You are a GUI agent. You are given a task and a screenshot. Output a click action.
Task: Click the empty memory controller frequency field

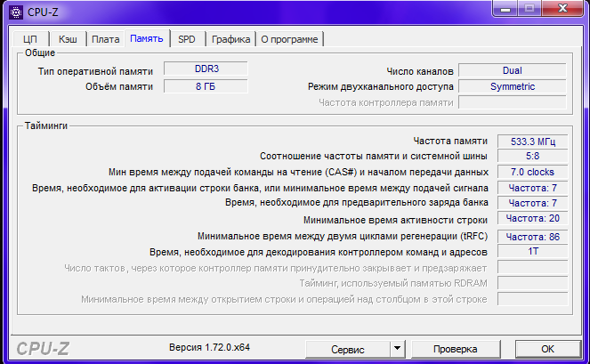(513, 102)
